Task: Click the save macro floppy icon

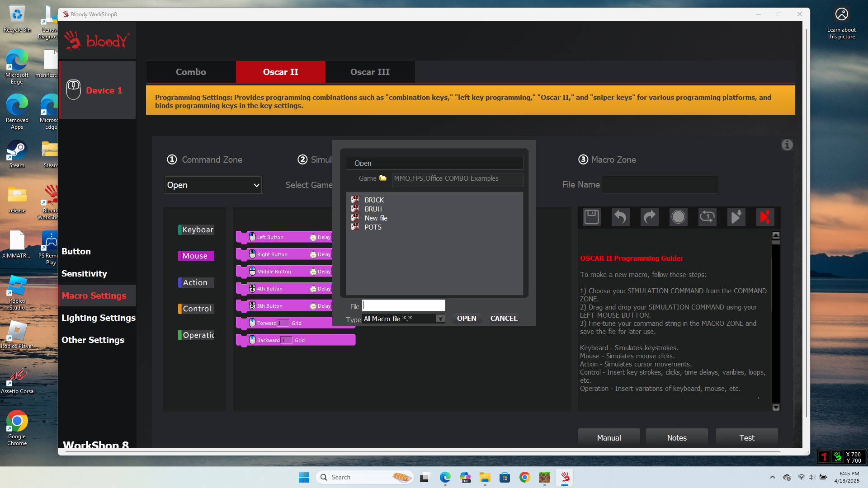Action: coord(591,217)
